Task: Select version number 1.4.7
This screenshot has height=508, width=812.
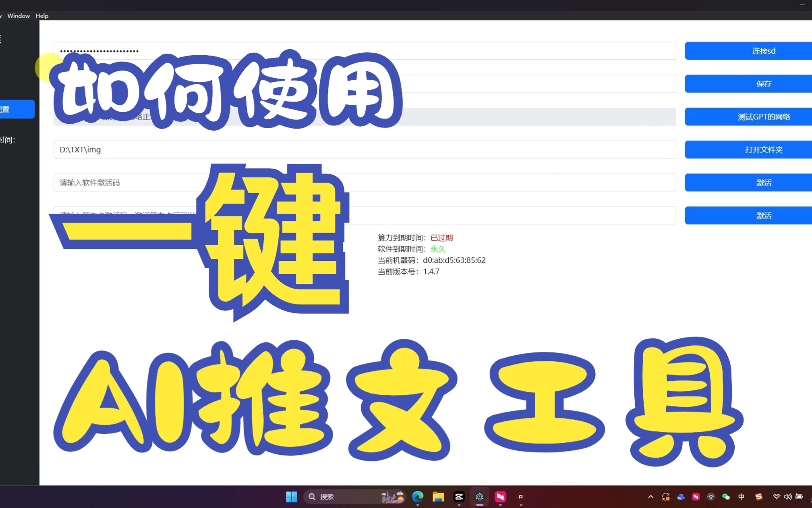Action: coord(431,272)
